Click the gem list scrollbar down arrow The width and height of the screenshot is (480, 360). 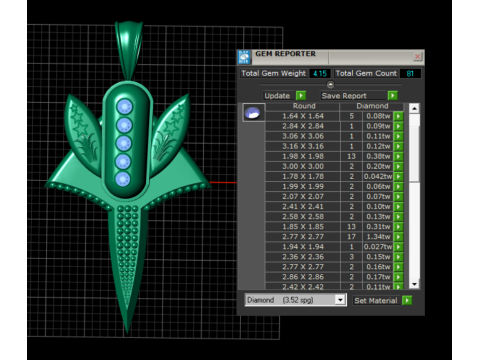click(414, 284)
